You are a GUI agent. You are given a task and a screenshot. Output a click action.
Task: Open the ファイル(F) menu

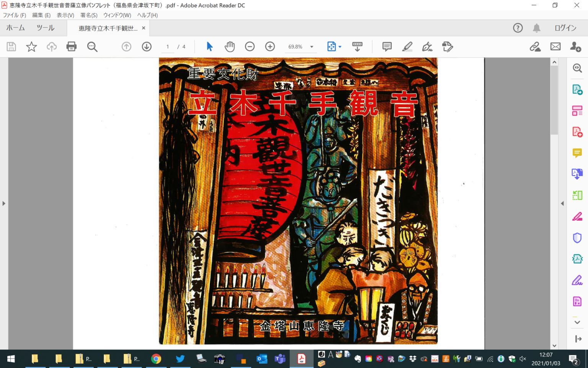(x=15, y=15)
